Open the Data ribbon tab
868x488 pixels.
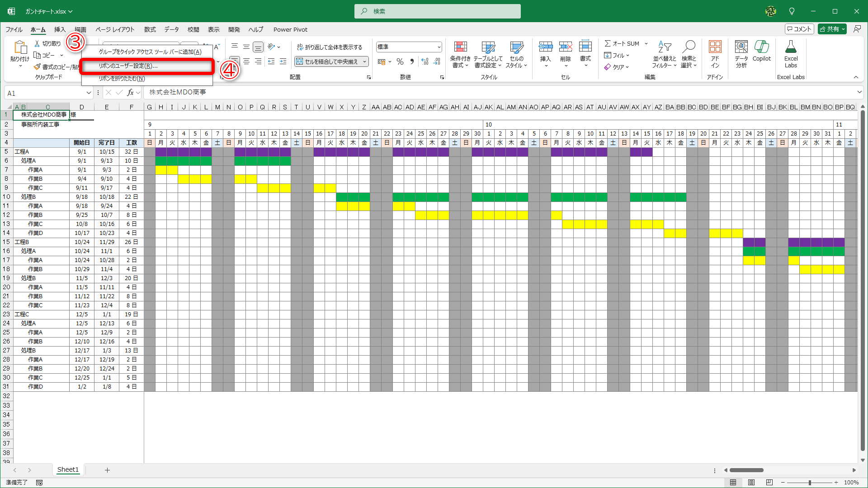coord(171,29)
